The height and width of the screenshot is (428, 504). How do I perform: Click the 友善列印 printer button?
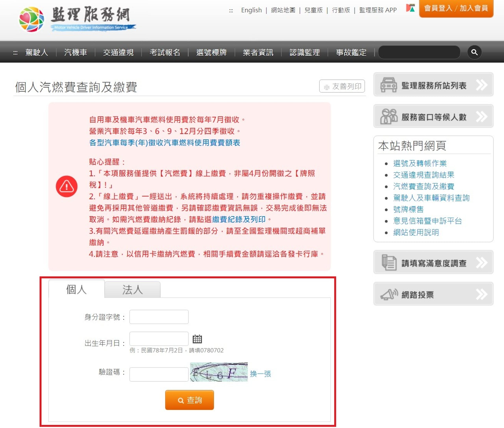[342, 86]
